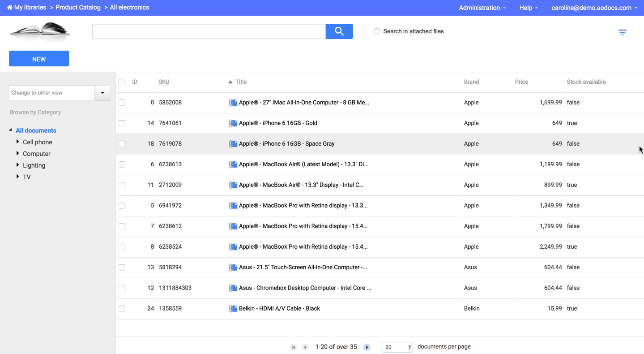Viewport: 644px width, 354px height.
Task: Toggle the select-all header checkbox
Action: coord(121,82)
